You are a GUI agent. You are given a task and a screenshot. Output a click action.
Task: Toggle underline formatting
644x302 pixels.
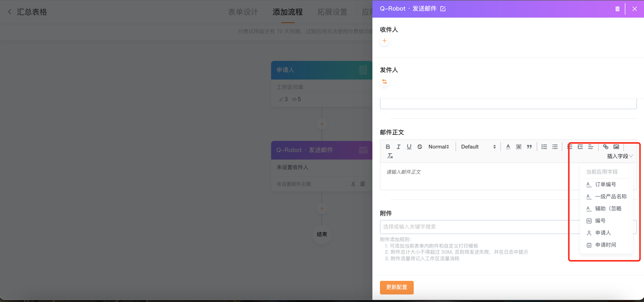point(409,147)
